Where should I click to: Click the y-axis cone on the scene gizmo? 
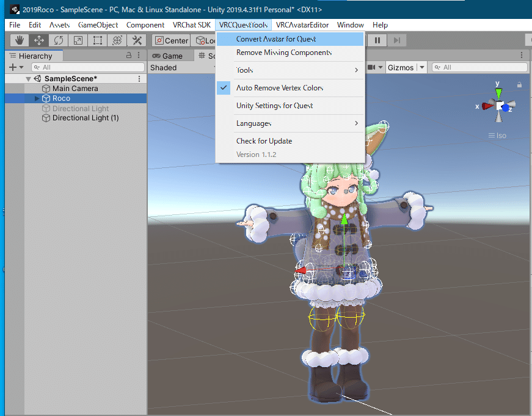tap(498, 93)
